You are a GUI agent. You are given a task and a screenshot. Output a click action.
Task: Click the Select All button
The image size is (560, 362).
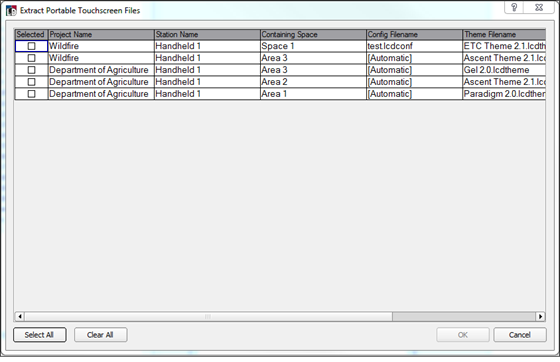pos(40,335)
